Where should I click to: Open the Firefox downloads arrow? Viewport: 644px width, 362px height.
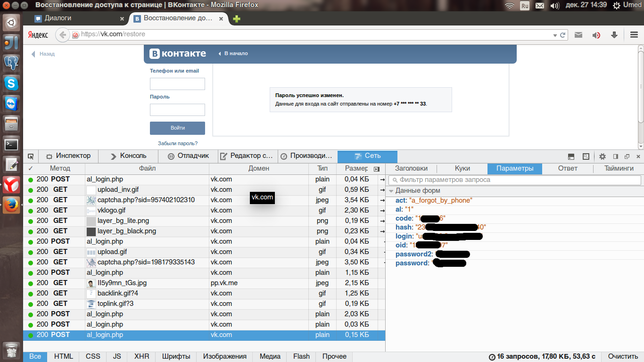[x=614, y=34]
